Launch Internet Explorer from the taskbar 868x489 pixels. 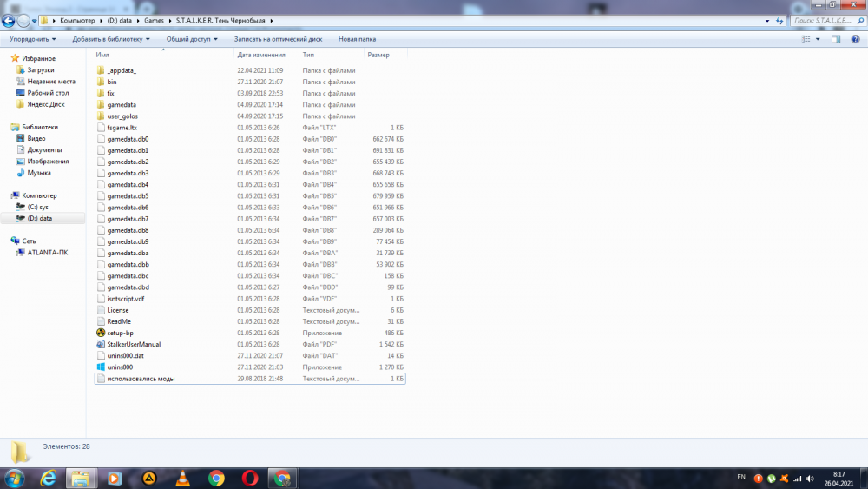point(48,478)
